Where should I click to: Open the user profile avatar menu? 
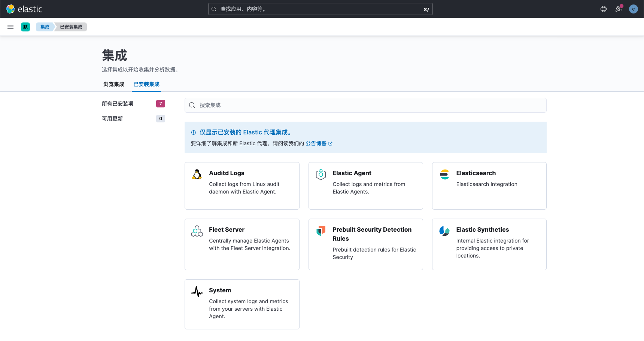tap(634, 9)
